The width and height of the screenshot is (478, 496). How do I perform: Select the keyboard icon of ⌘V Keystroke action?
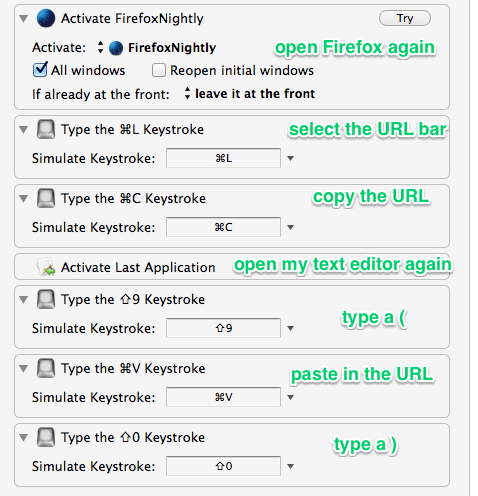coord(46,368)
